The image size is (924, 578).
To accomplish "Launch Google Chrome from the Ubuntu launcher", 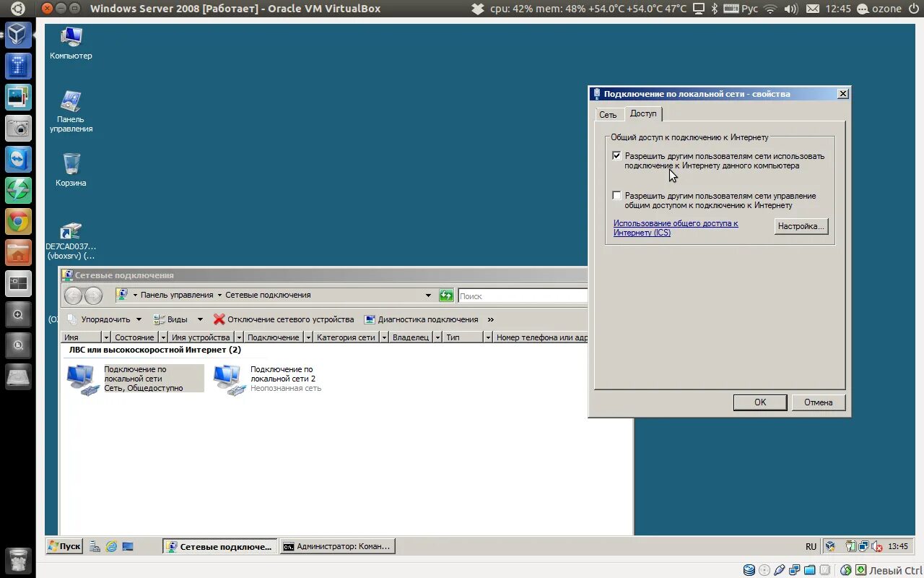I will (x=18, y=222).
